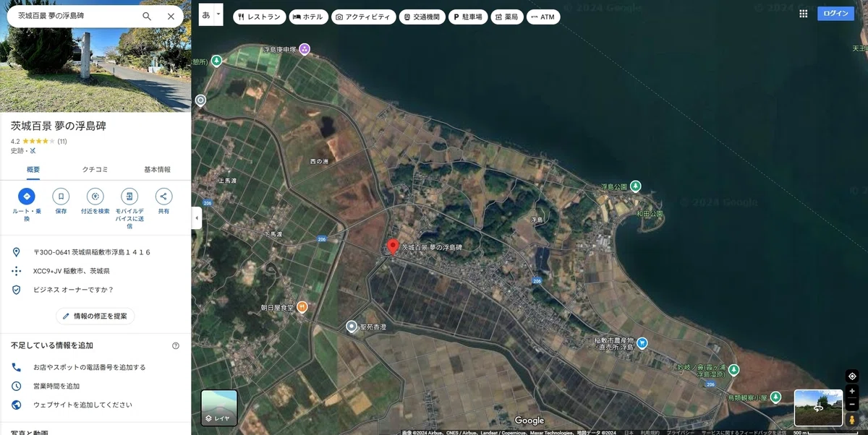Click the 共有 share icon

click(x=163, y=196)
